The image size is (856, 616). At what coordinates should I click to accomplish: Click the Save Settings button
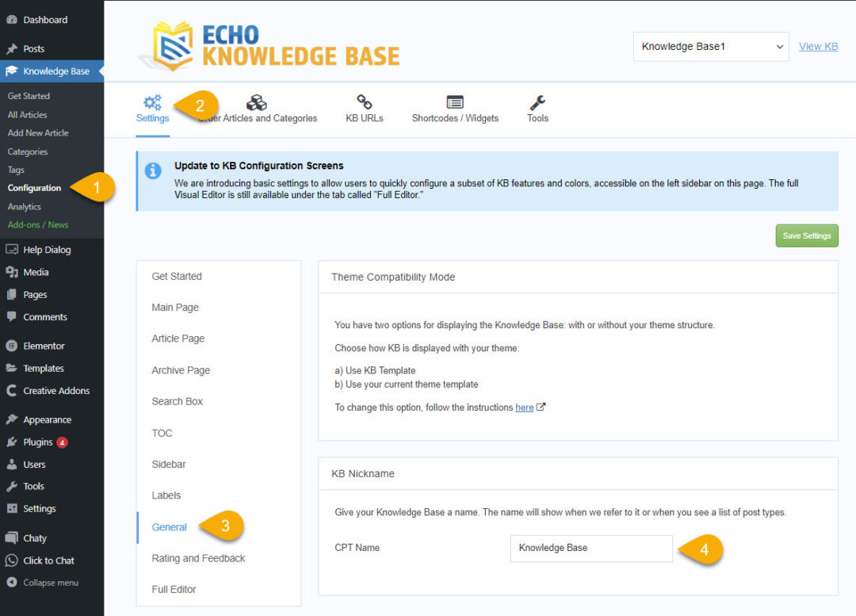tap(807, 236)
